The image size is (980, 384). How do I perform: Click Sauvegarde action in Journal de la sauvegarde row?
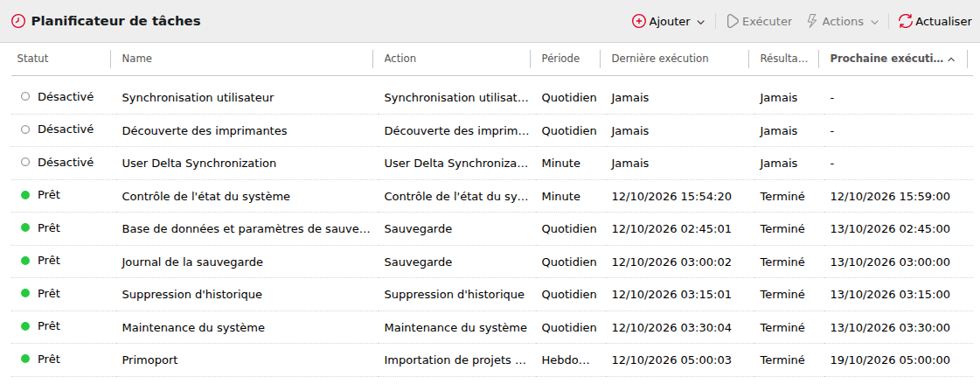coord(418,262)
